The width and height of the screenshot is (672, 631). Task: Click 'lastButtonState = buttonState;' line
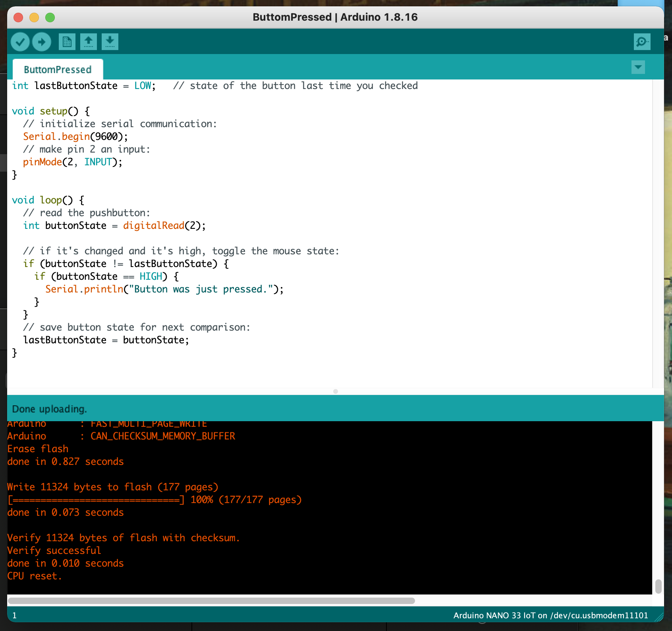[106, 340]
